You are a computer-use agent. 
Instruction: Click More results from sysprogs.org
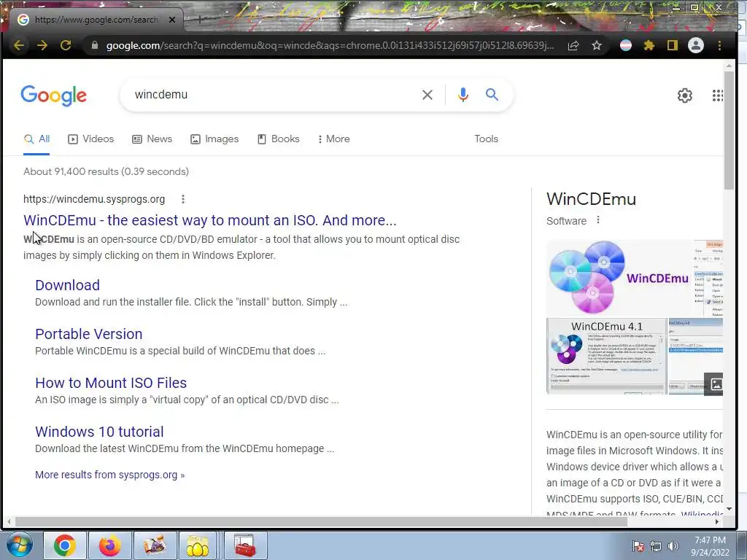[110, 475]
